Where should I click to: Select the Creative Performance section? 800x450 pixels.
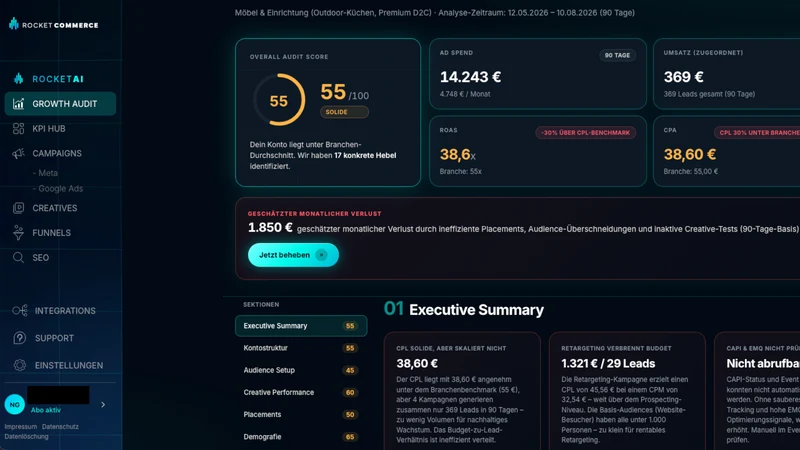click(301, 392)
